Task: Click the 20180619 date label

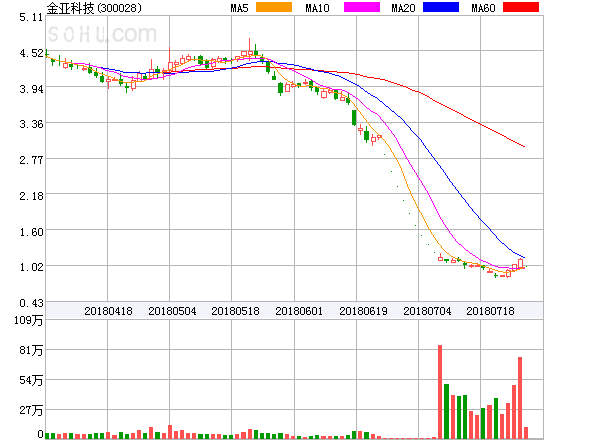Action: (x=363, y=311)
